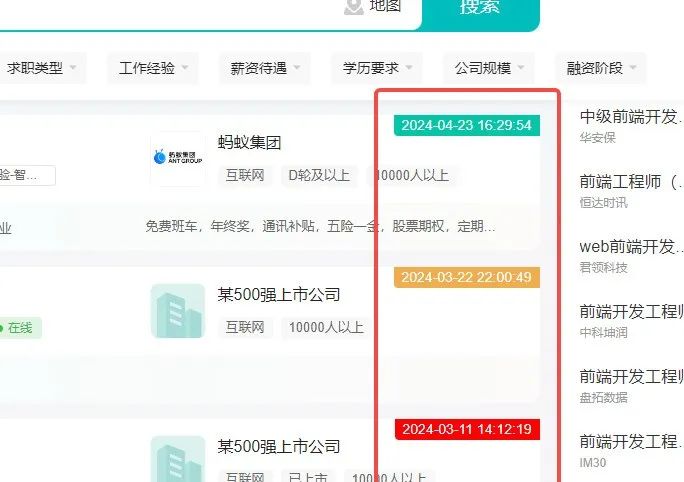The image size is (684, 482).
Task: Click the 免费班车 benefits text line
Action: click(320, 226)
